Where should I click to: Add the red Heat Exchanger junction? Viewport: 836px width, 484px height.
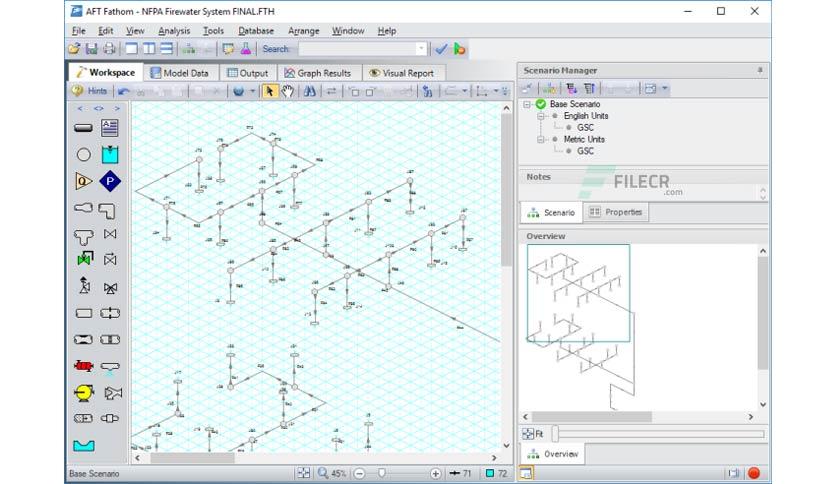tap(83, 366)
